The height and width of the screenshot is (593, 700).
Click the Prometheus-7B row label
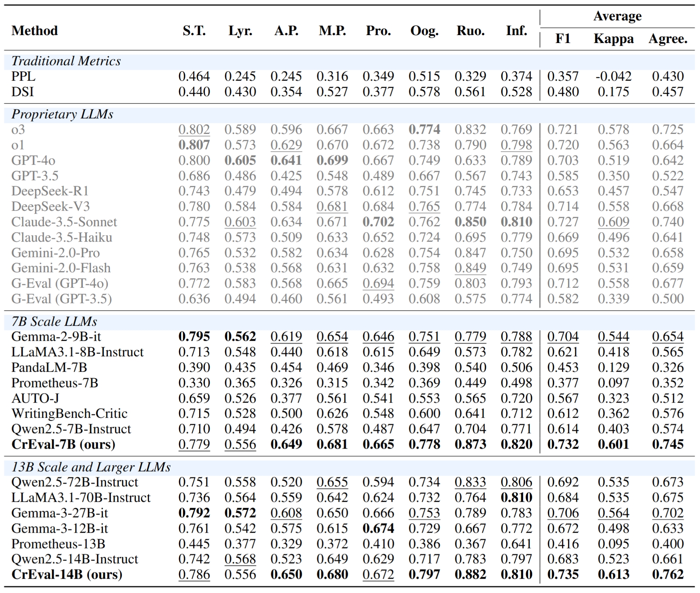click(x=55, y=383)
